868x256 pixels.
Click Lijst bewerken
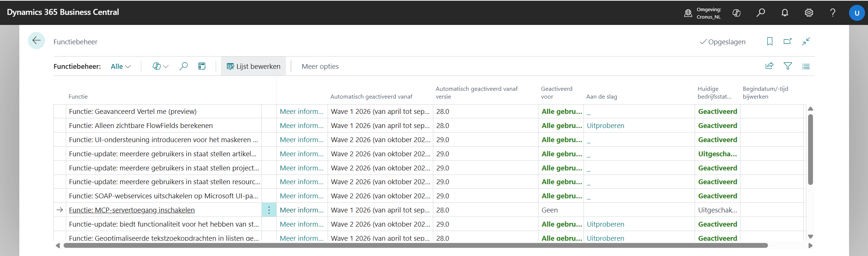tap(254, 66)
